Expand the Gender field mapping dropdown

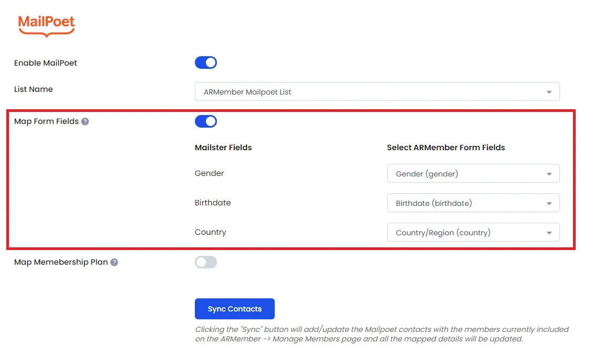tap(473, 174)
